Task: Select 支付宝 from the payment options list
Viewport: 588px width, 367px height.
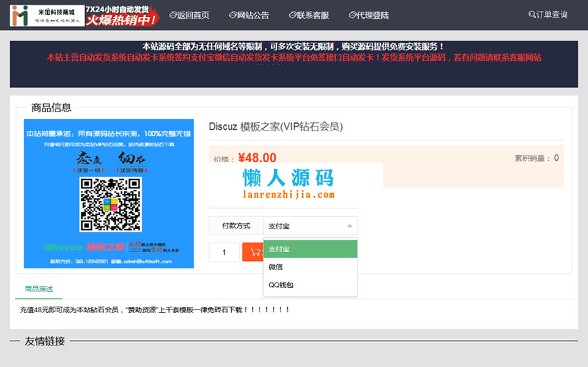Action: tap(310, 249)
